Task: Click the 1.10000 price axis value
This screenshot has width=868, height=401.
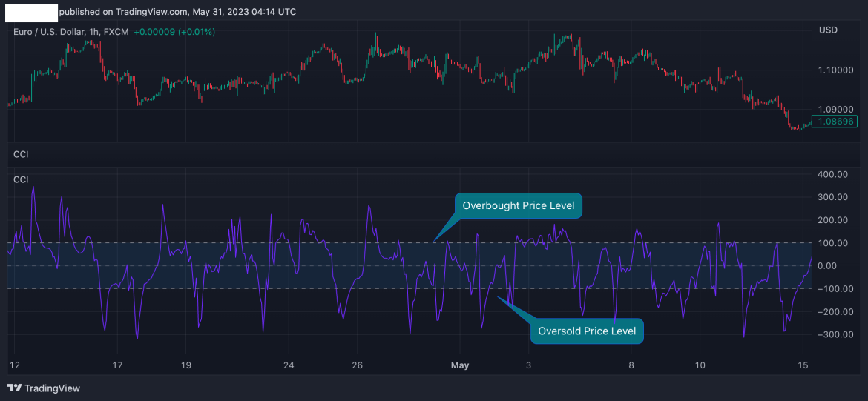Action: tap(835, 70)
